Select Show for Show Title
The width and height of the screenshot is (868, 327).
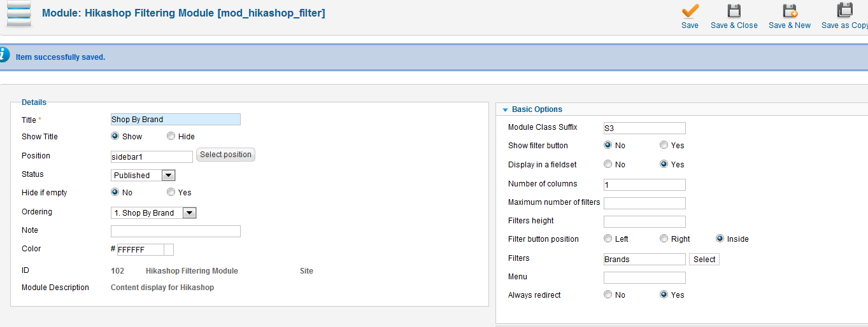tap(115, 136)
